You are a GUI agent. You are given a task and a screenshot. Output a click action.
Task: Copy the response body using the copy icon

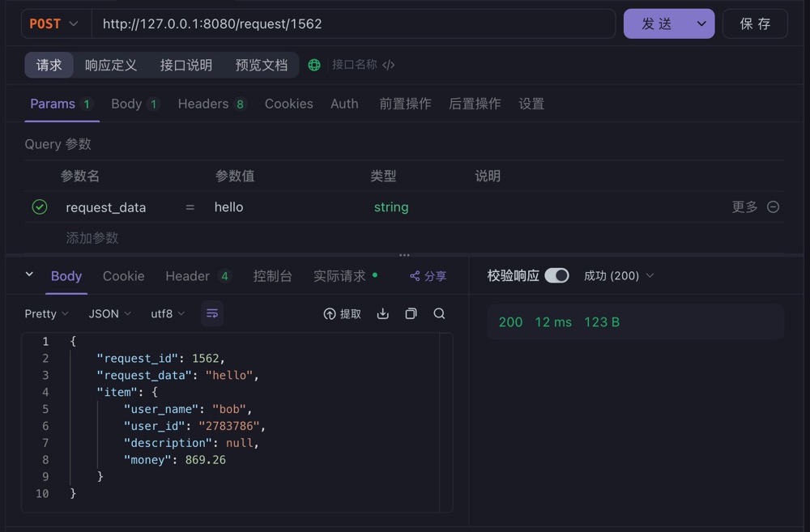[411, 313]
